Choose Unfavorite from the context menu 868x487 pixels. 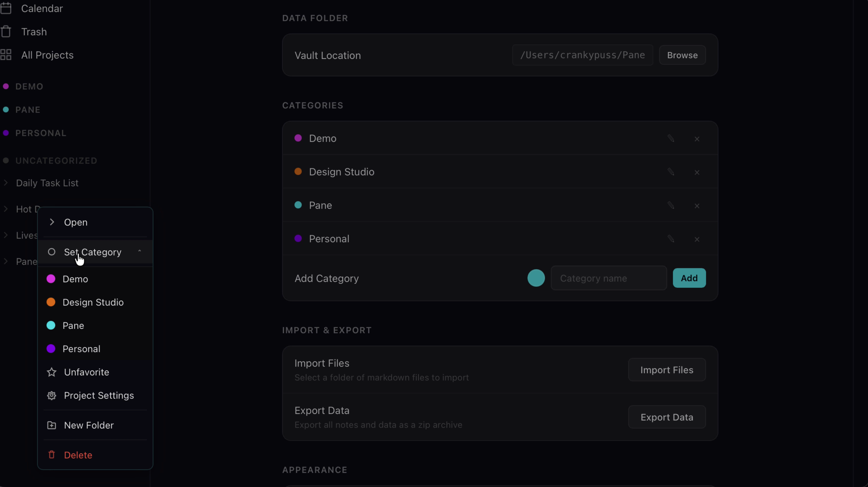click(x=95, y=372)
